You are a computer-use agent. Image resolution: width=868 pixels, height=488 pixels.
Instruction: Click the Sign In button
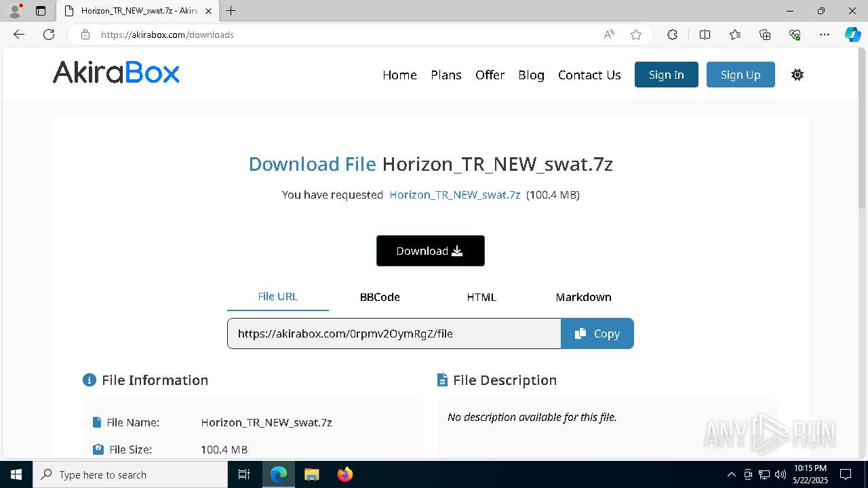coord(666,75)
